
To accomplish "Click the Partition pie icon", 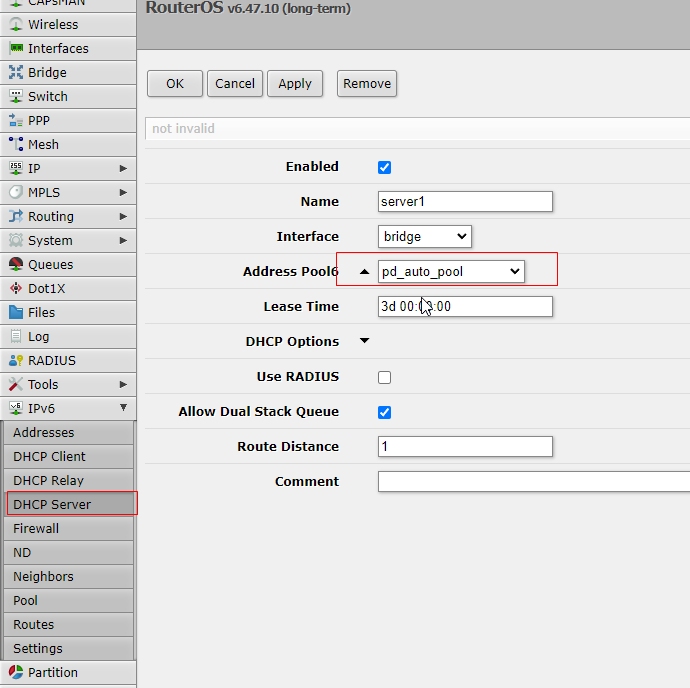I will pos(16,672).
